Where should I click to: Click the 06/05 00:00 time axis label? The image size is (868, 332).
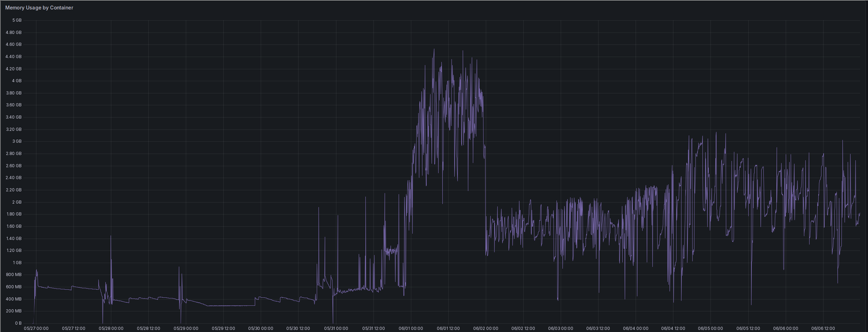click(710, 329)
